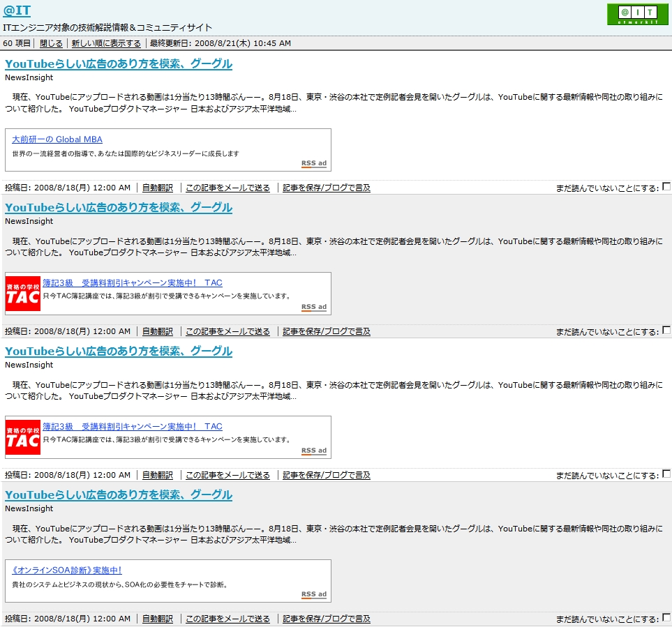Click the RSS ad label in the Global MBA ad
672x627 pixels.
coord(314,163)
